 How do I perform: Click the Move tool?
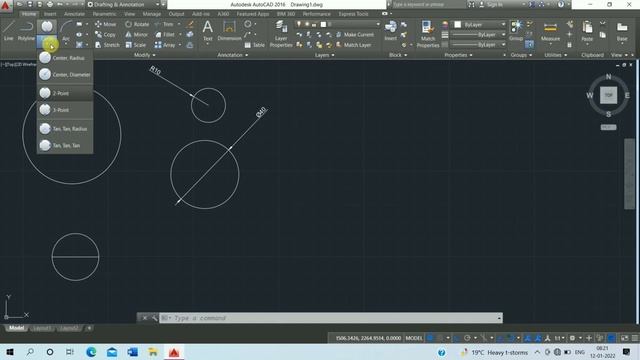[x=106, y=24]
